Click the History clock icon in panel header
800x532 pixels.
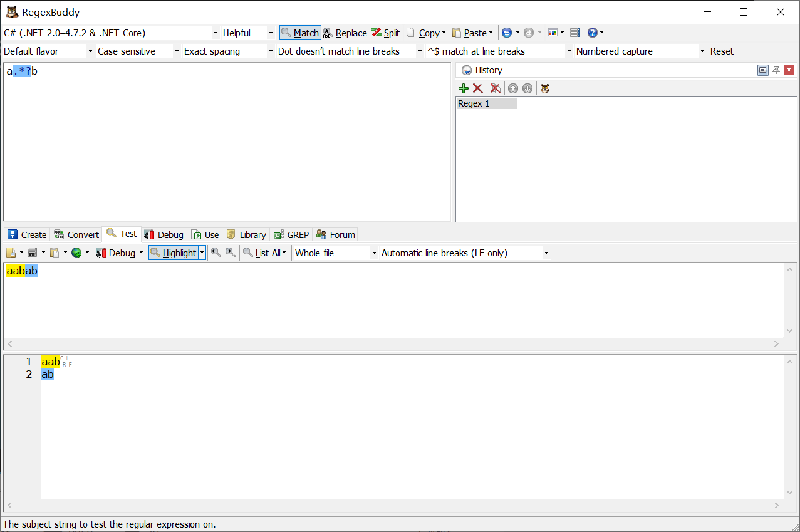click(466, 70)
